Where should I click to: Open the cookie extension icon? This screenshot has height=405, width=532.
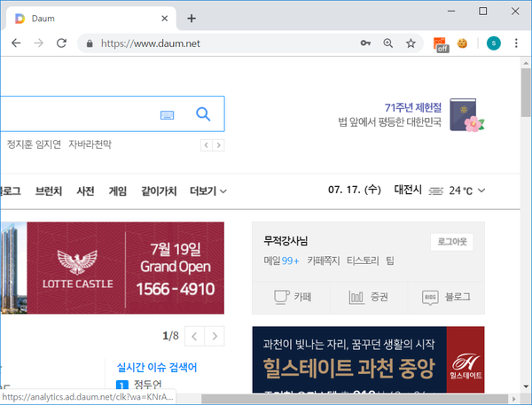(x=462, y=43)
